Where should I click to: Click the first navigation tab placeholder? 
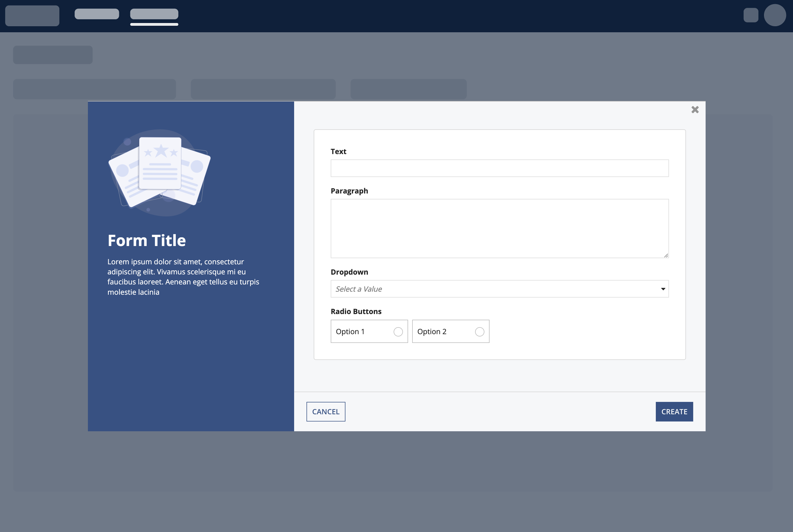[x=97, y=14]
